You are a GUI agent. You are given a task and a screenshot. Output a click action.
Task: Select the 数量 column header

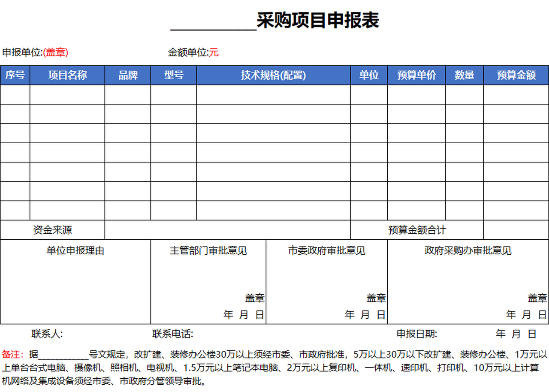pos(465,75)
